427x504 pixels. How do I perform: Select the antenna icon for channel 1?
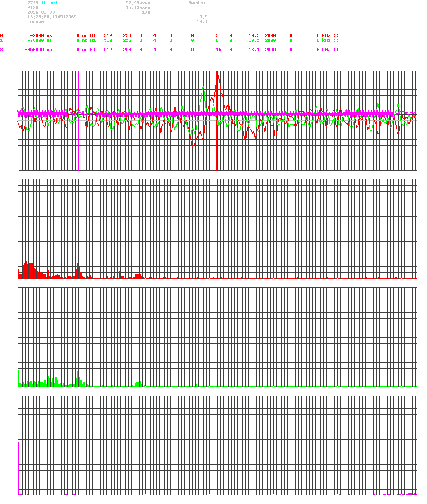[x=337, y=40]
